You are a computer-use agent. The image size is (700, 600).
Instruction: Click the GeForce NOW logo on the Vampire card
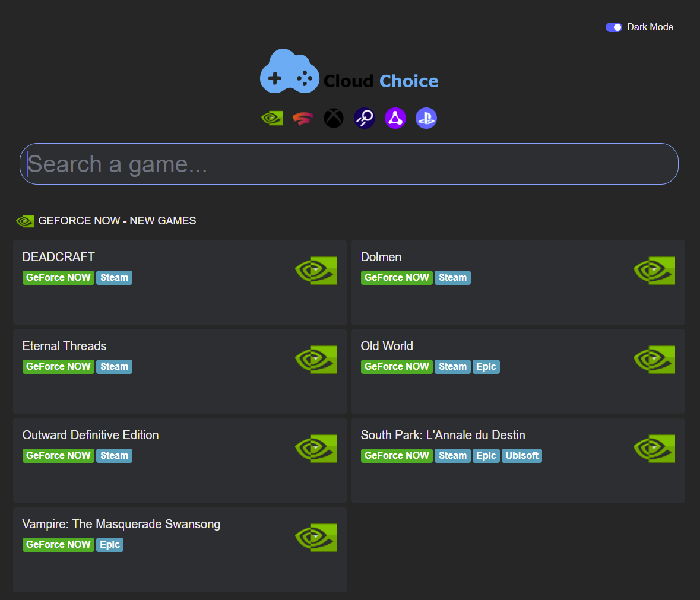click(x=315, y=537)
